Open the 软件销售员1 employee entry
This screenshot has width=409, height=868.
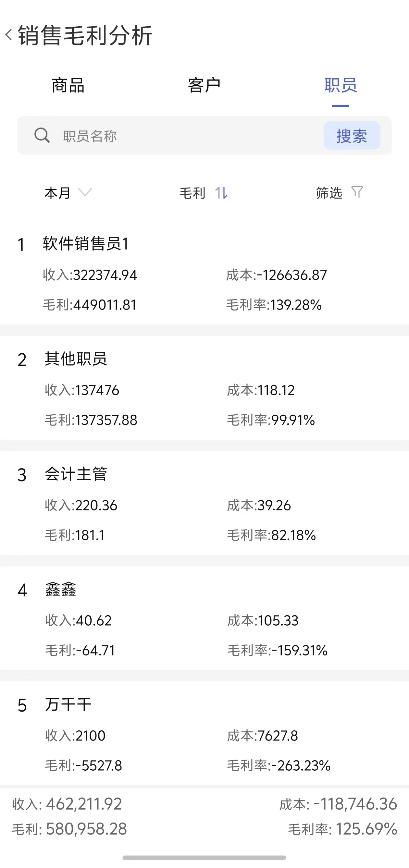(204, 274)
